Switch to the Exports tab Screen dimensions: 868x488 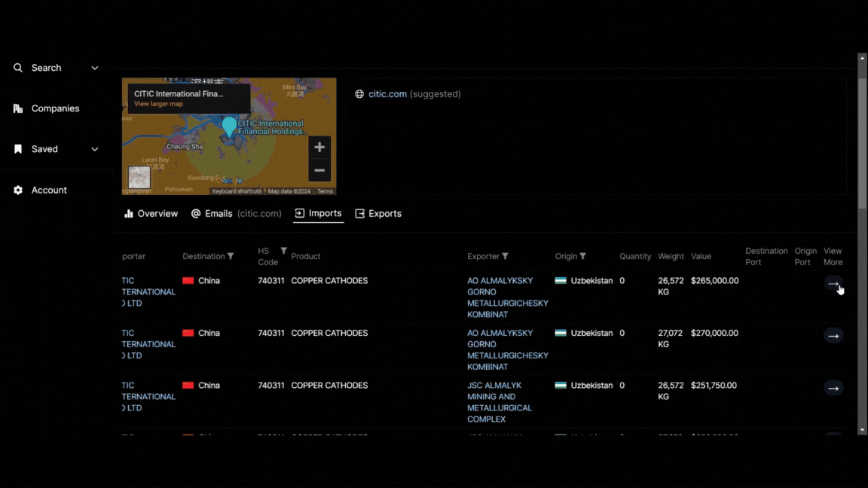coord(377,214)
